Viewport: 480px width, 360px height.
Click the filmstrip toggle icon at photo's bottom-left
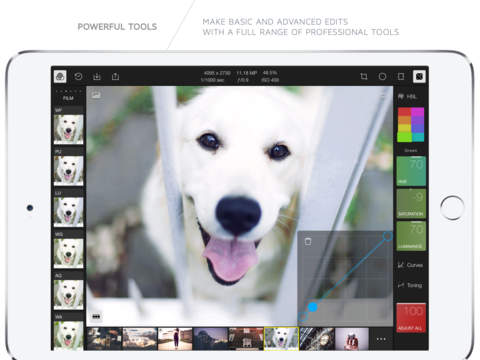tap(96, 316)
